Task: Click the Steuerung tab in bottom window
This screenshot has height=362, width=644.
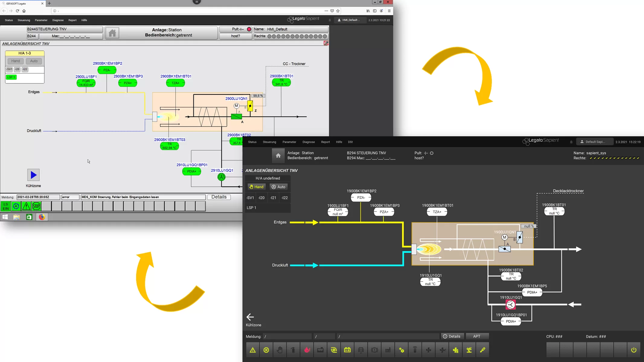Action: [x=269, y=142]
